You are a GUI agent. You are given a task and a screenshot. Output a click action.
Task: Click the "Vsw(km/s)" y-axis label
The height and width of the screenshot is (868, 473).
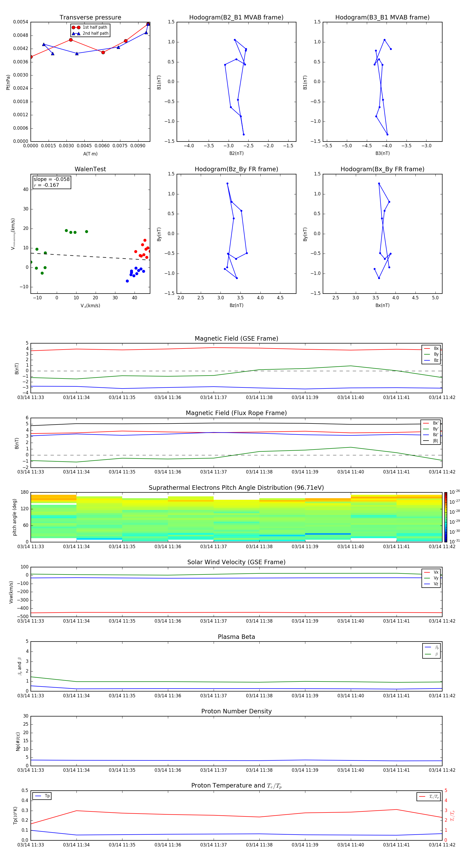(11, 592)
